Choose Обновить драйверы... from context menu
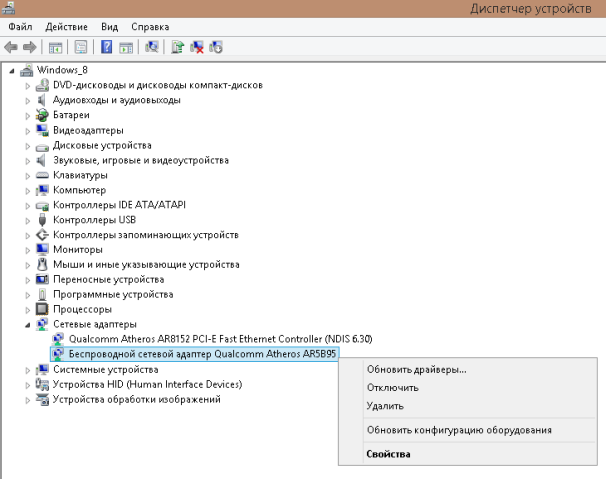 417,370
